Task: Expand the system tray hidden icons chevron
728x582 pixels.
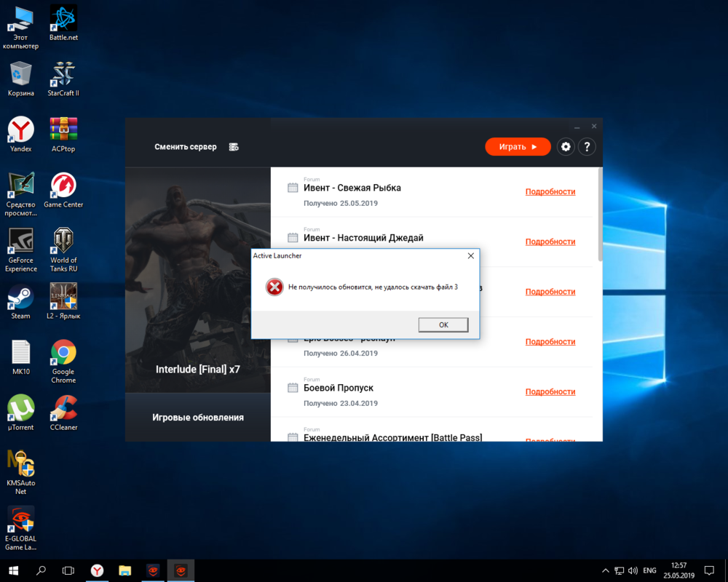Action: (x=606, y=571)
